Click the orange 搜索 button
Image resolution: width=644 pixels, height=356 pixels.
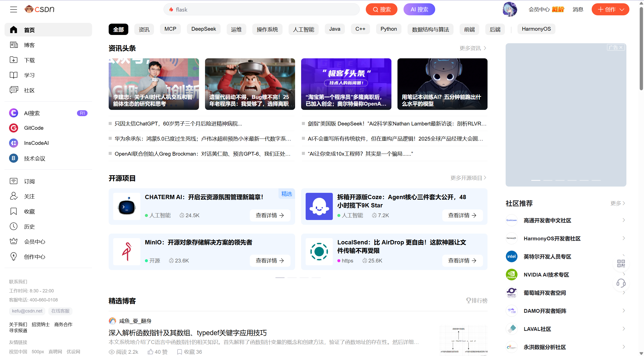point(382,9)
